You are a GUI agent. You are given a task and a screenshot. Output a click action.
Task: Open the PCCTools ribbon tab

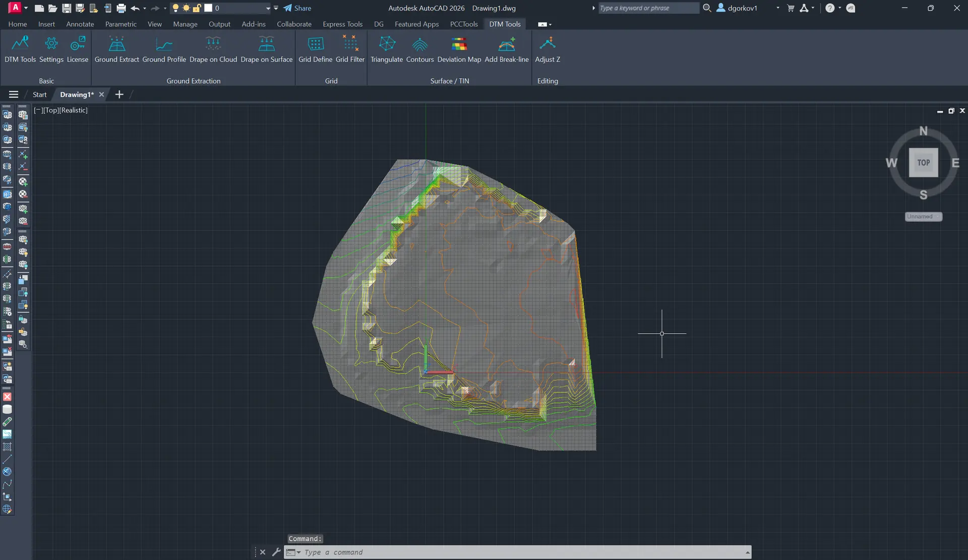pos(464,24)
